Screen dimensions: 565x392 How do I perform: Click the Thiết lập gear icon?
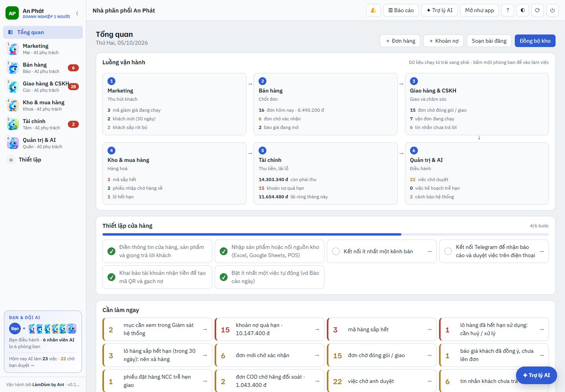pos(11,160)
